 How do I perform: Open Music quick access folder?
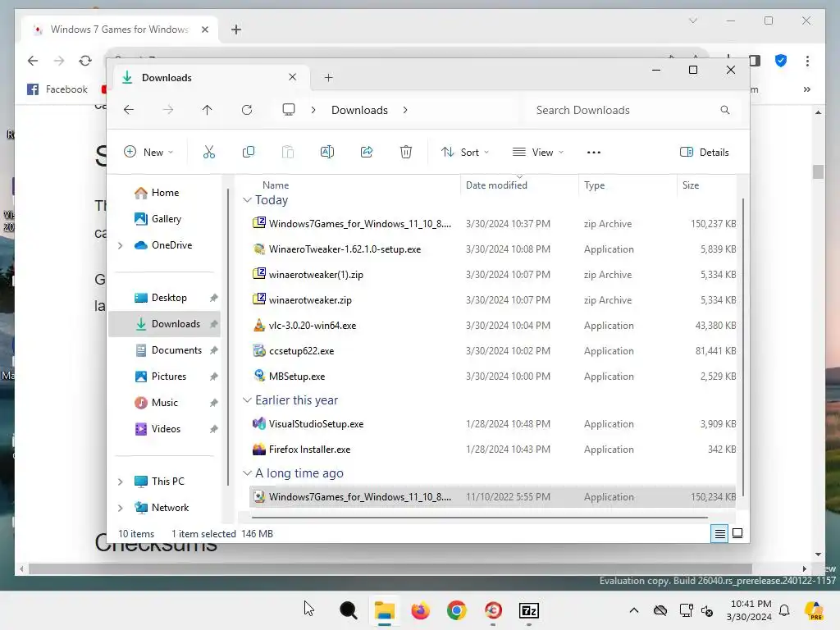(x=164, y=403)
